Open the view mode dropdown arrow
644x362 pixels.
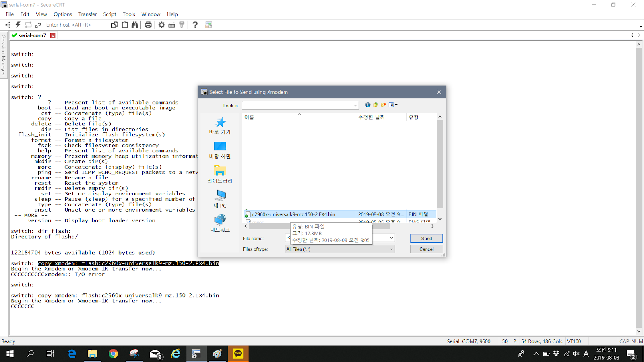[x=396, y=105]
